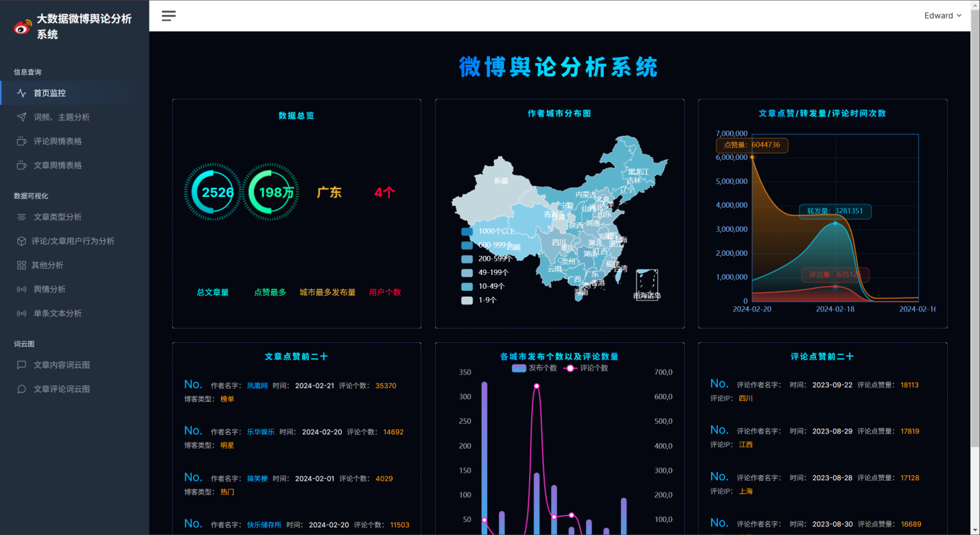
Task: Click the broadcast icon beside 舆情分析
Action: [x=22, y=289]
